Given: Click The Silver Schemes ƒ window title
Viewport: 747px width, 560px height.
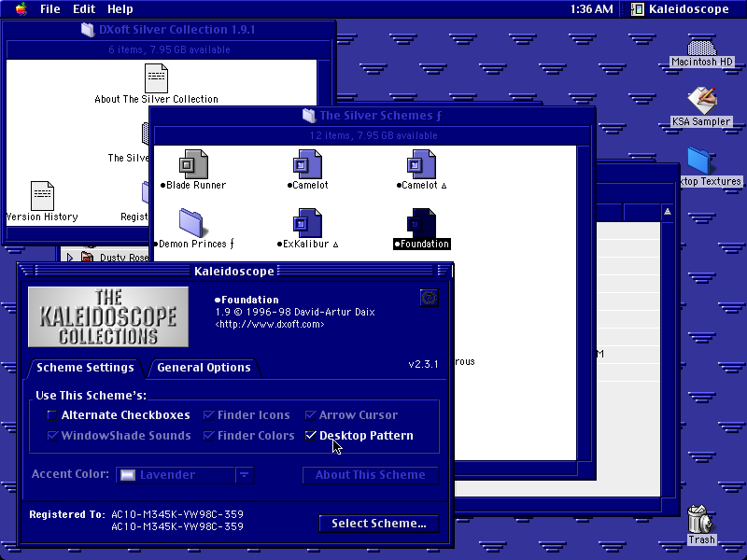Looking at the screenshot, I should click(x=380, y=115).
